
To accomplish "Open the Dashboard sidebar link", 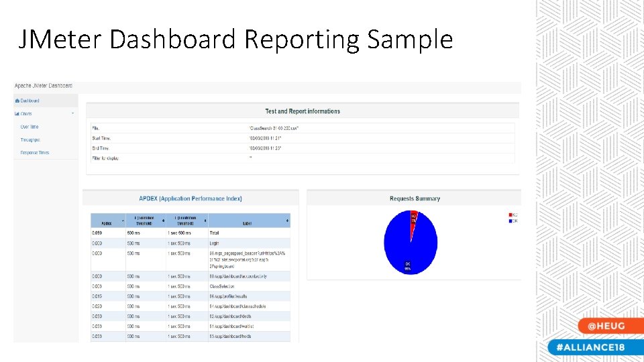I will [x=30, y=101].
